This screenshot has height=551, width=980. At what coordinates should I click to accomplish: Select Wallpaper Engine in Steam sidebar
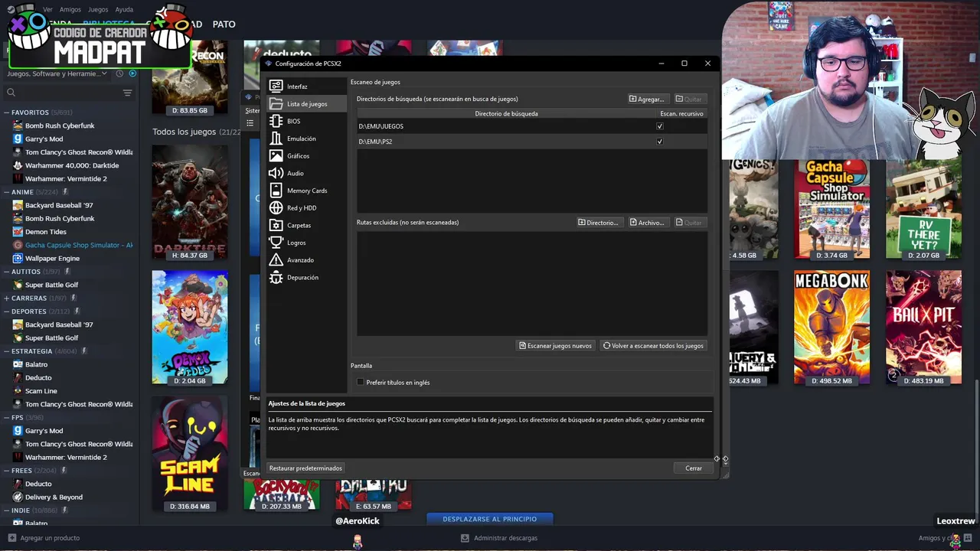[52, 259]
